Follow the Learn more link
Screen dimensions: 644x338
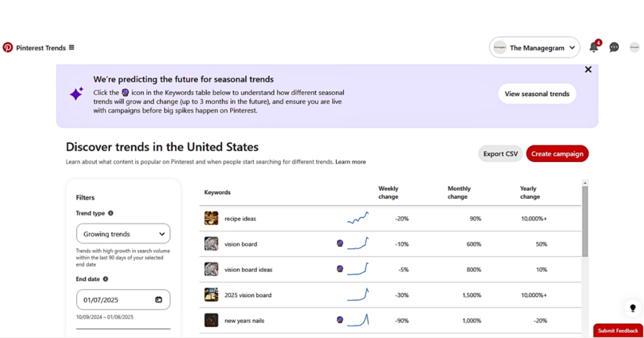[350, 162]
